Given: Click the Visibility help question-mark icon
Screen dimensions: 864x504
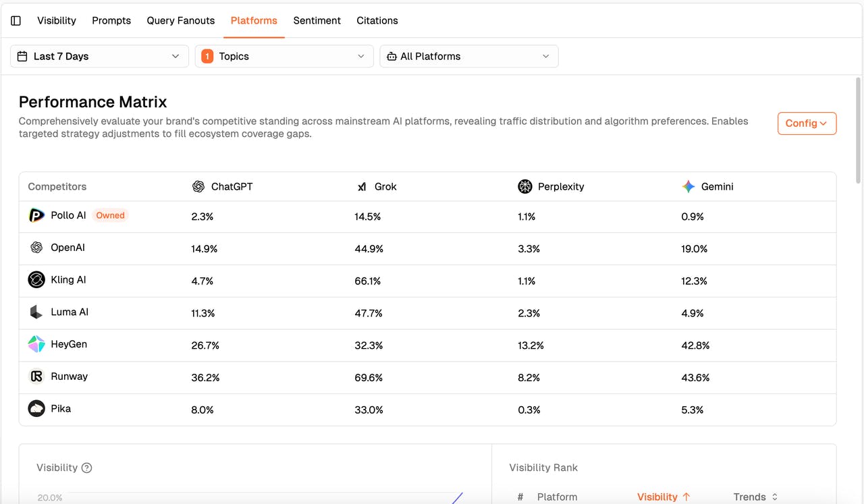Looking at the screenshot, I should [x=86, y=468].
